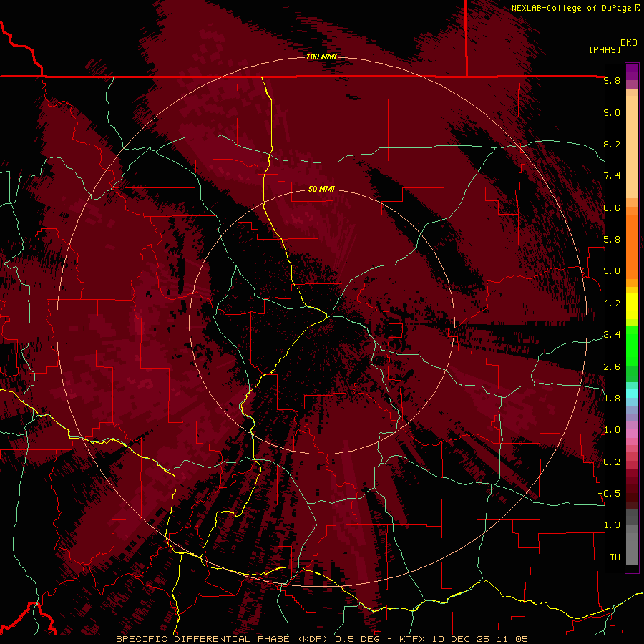Select the 3.4 scale value

[x=612, y=335]
